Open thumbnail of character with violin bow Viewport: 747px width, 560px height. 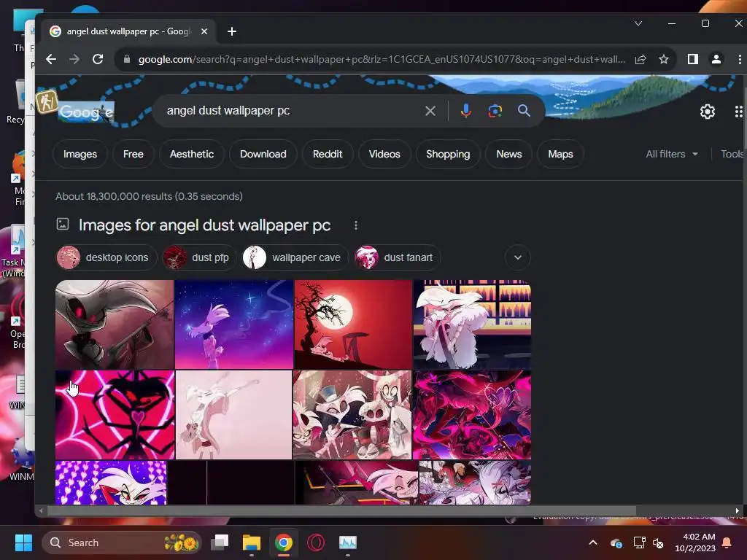(115, 324)
